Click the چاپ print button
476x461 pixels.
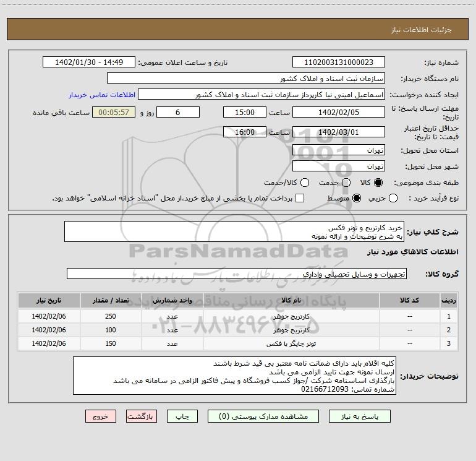pyautogui.click(x=182, y=416)
